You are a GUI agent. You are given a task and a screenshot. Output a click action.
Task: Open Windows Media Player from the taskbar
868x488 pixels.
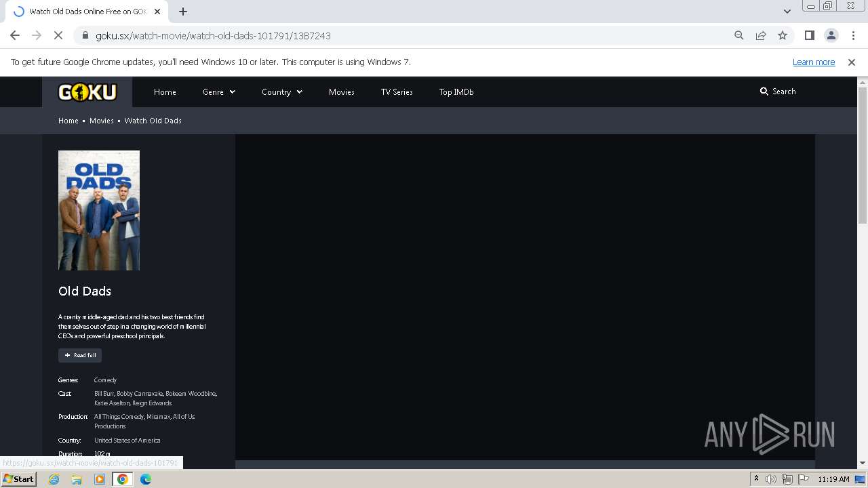[100, 479]
